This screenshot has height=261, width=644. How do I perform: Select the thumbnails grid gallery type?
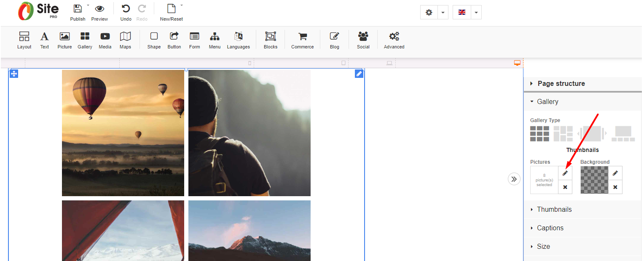[x=539, y=134]
